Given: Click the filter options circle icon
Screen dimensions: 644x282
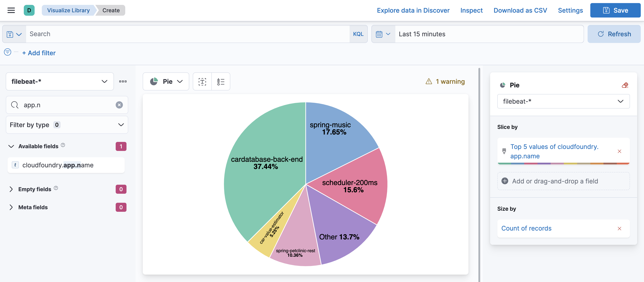Looking at the screenshot, I should (x=8, y=52).
